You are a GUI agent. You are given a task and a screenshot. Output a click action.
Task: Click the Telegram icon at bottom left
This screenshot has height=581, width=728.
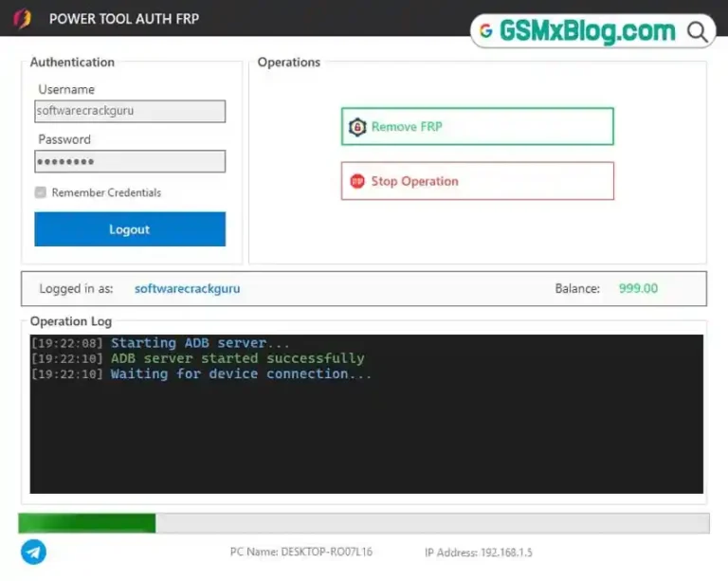[33, 553]
